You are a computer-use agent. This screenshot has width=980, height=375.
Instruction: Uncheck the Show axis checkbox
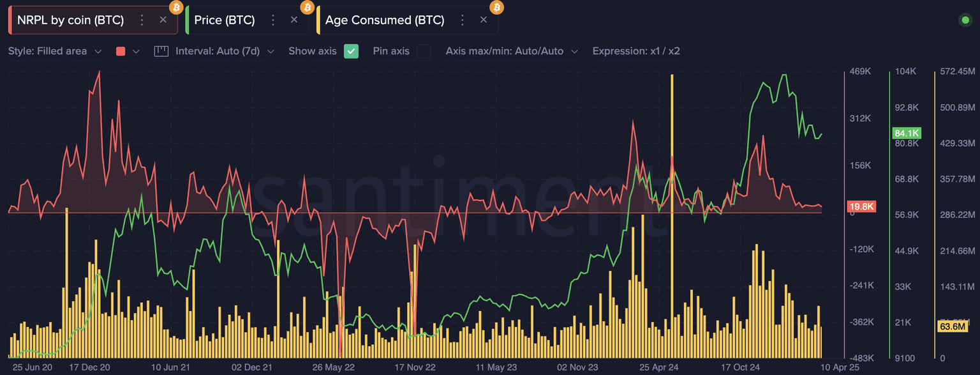(x=351, y=51)
